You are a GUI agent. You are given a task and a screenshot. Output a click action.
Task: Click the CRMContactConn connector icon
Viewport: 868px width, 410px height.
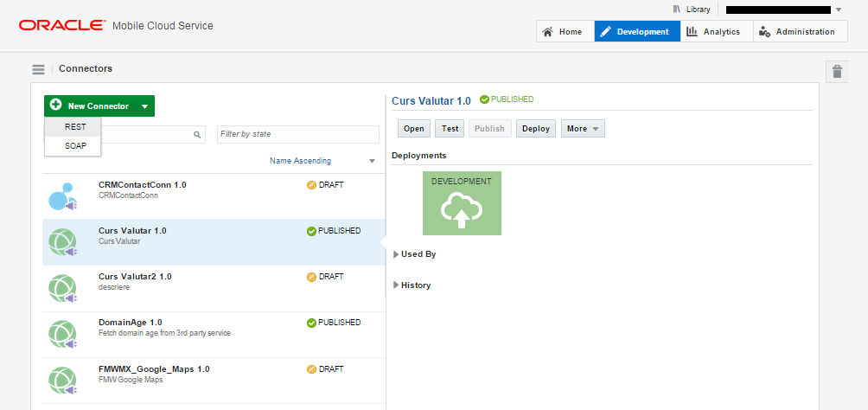point(62,196)
